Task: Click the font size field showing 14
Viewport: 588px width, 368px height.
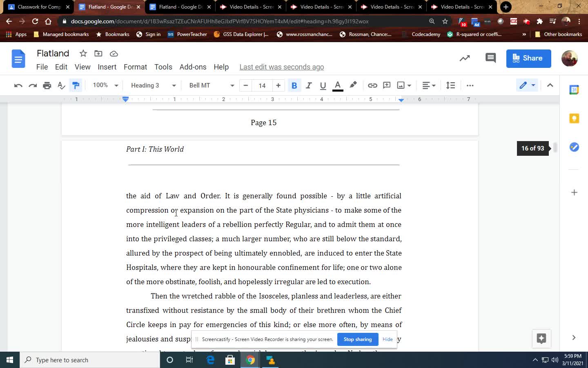Action: (x=262, y=85)
